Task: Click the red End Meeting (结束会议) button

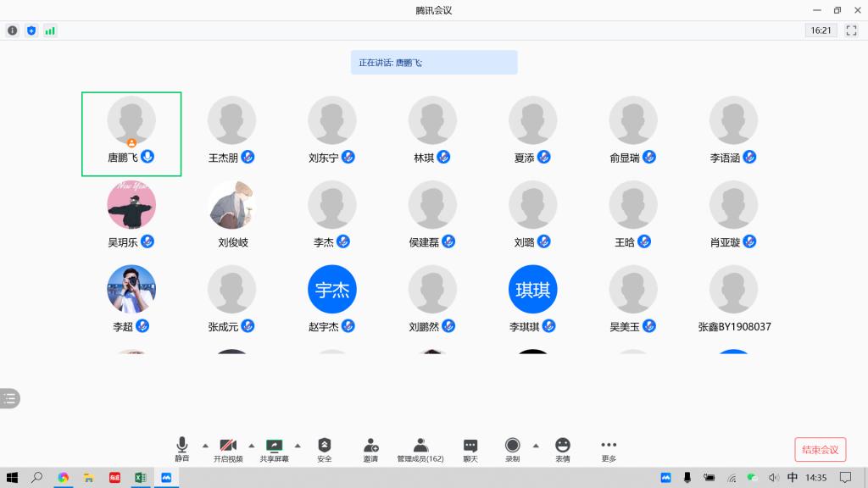Action: [820, 450]
